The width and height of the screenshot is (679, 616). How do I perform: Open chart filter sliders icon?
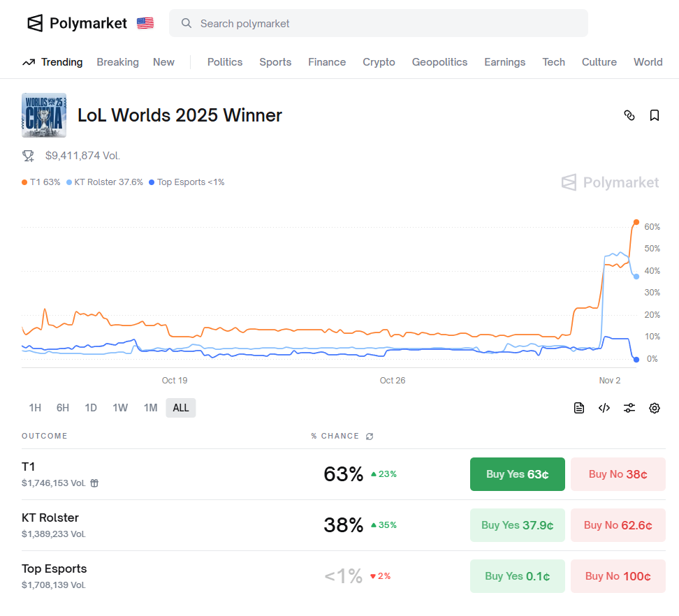(x=629, y=408)
